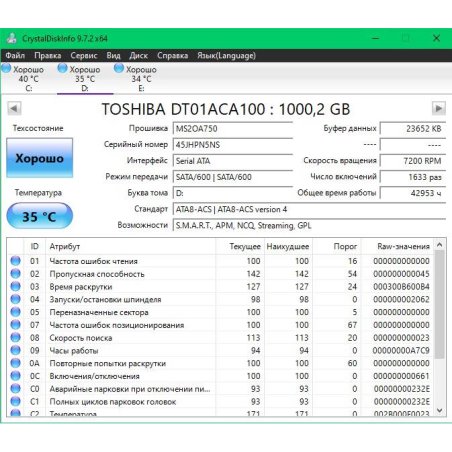
Task: Click status icon of attribute 09
Action: (x=15, y=350)
